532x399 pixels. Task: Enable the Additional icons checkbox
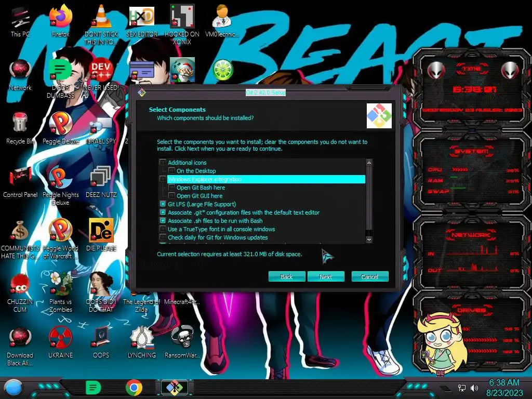163,163
